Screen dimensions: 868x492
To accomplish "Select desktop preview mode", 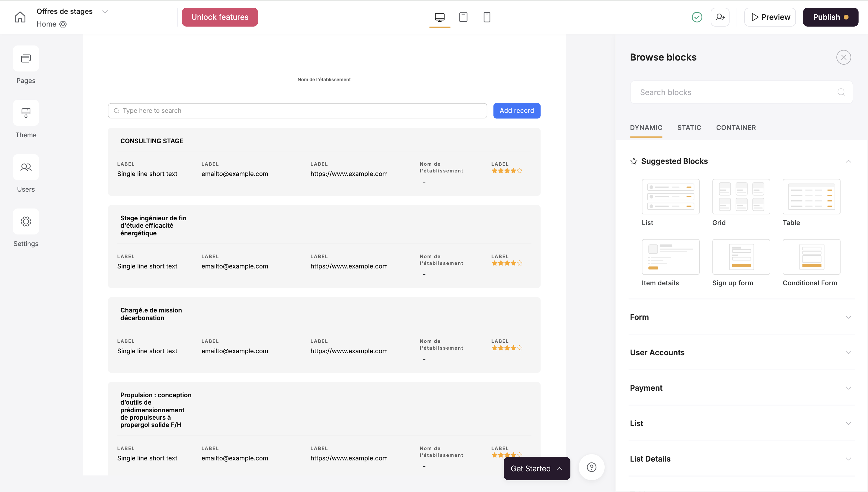I will tap(439, 17).
